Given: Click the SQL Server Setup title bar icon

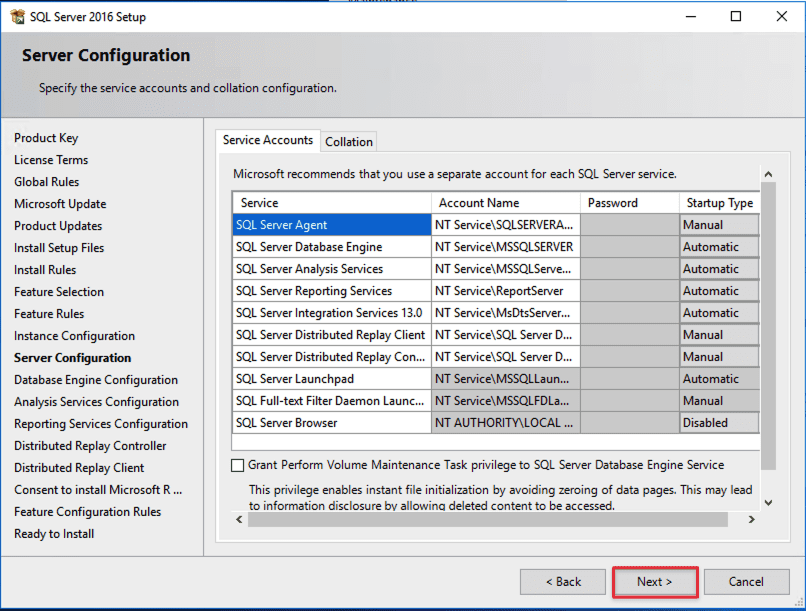Looking at the screenshot, I should tap(17, 16).
